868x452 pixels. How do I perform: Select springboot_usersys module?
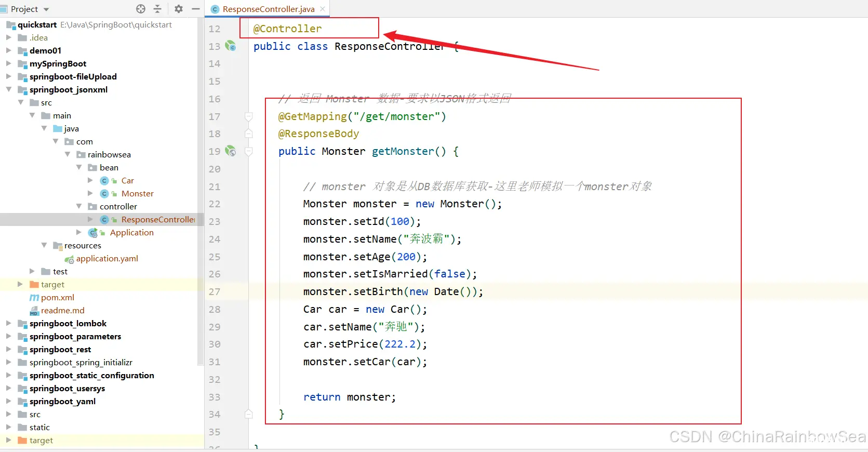coord(68,388)
